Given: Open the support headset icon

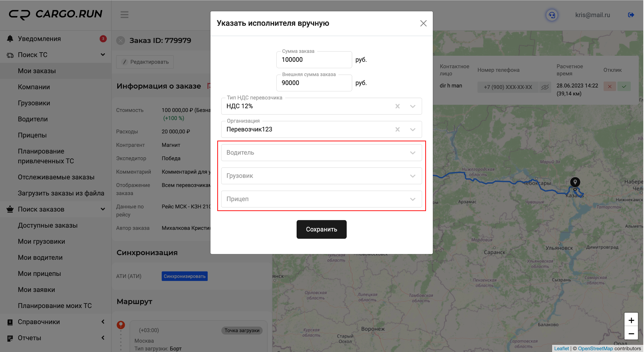Looking at the screenshot, I should point(552,15).
